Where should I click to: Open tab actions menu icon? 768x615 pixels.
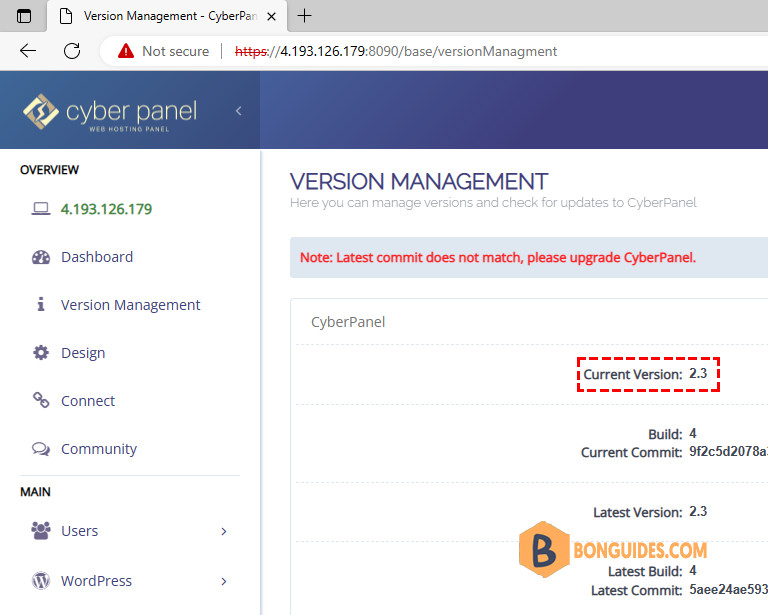click(24, 16)
